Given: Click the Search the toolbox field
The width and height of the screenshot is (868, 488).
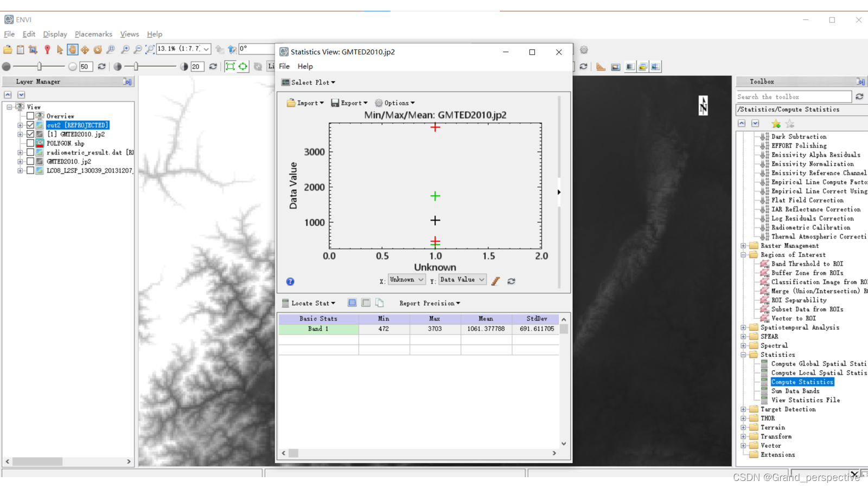Looking at the screenshot, I should [794, 97].
